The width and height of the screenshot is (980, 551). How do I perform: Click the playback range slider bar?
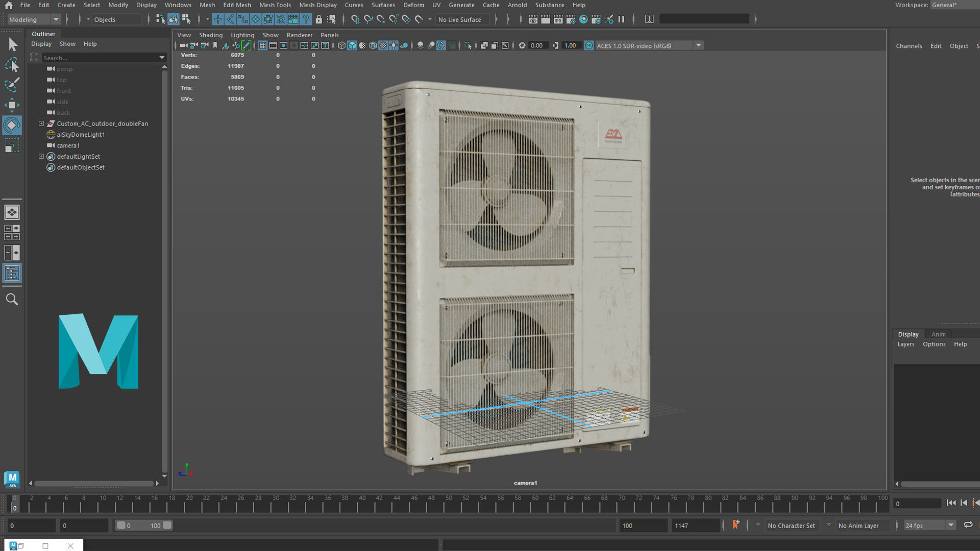[x=143, y=525]
